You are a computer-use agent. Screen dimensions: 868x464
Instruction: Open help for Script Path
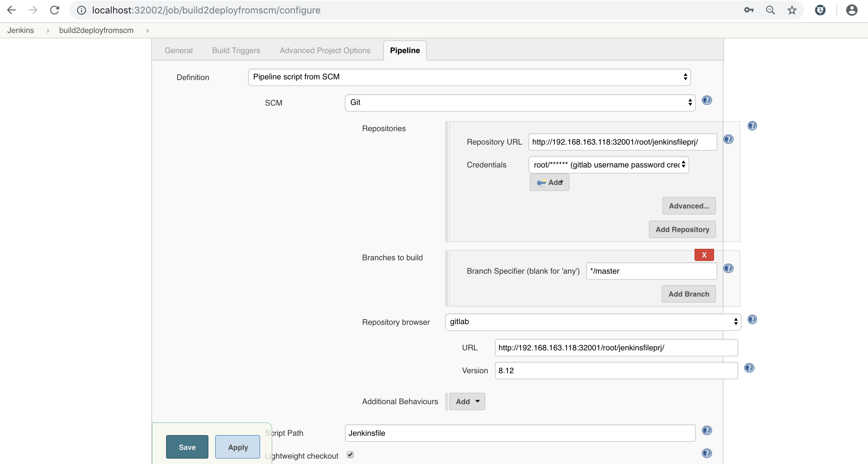707,430
